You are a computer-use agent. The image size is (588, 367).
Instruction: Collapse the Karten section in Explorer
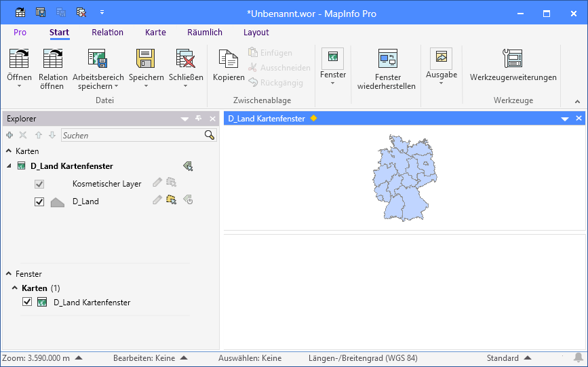(9, 151)
